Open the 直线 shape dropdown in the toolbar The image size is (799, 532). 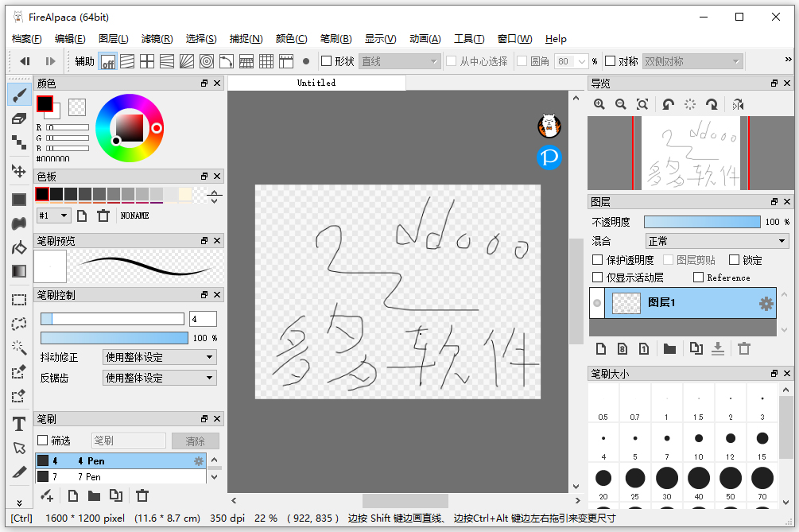pyautogui.click(x=400, y=60)
